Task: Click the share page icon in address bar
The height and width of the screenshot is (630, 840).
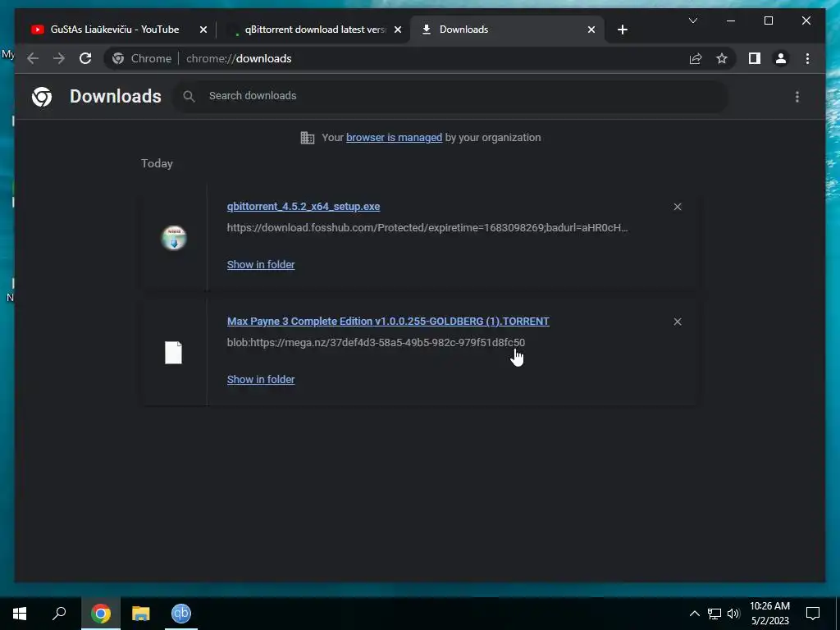Action: [x=696, y=58]
